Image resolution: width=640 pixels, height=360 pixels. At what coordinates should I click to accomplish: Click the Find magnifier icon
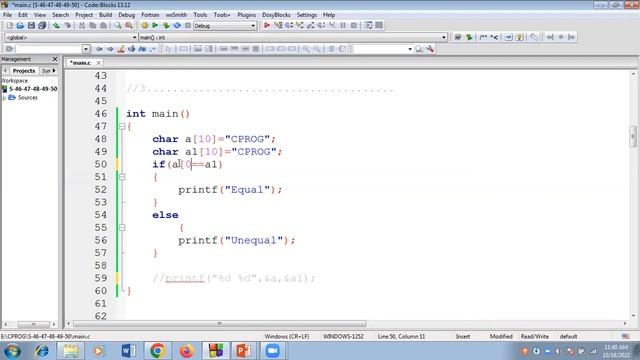(118, 25)
